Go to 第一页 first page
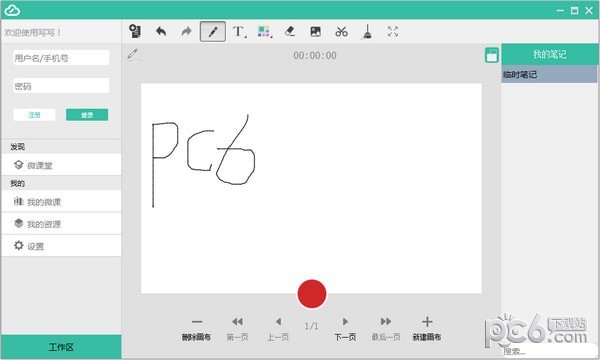Screen dimensions: 600x360 pyautogui.click(x=237, y=329)
